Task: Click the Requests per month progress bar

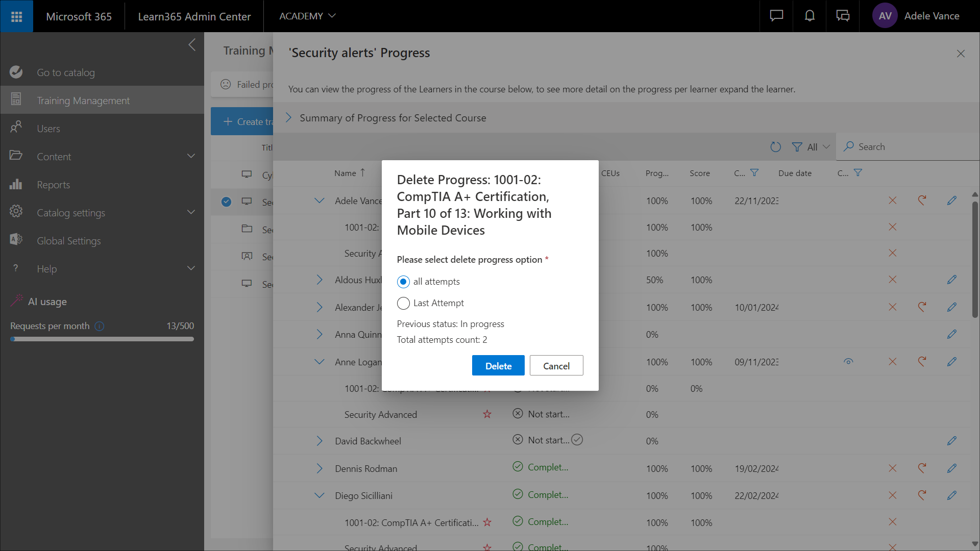Action: (102, 339)
